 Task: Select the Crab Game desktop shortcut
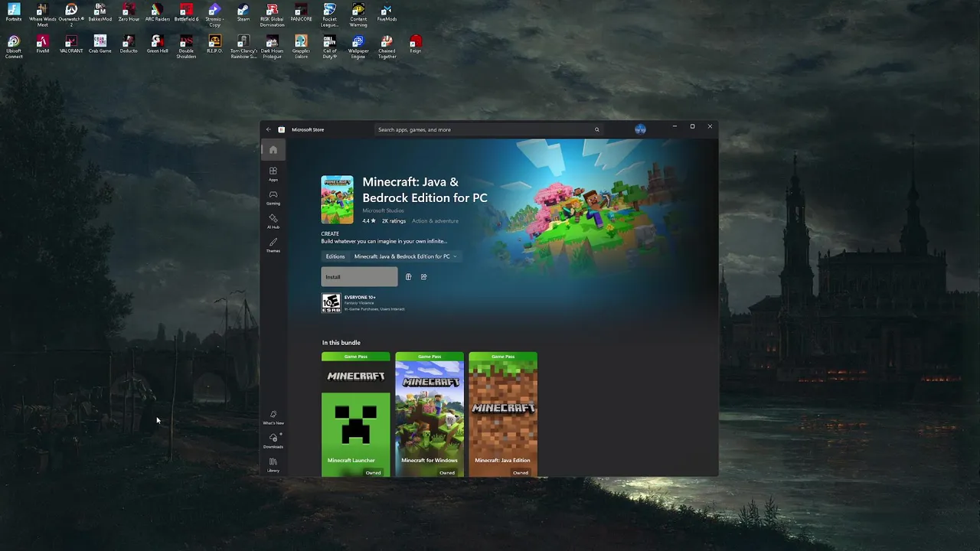(100, 44)
